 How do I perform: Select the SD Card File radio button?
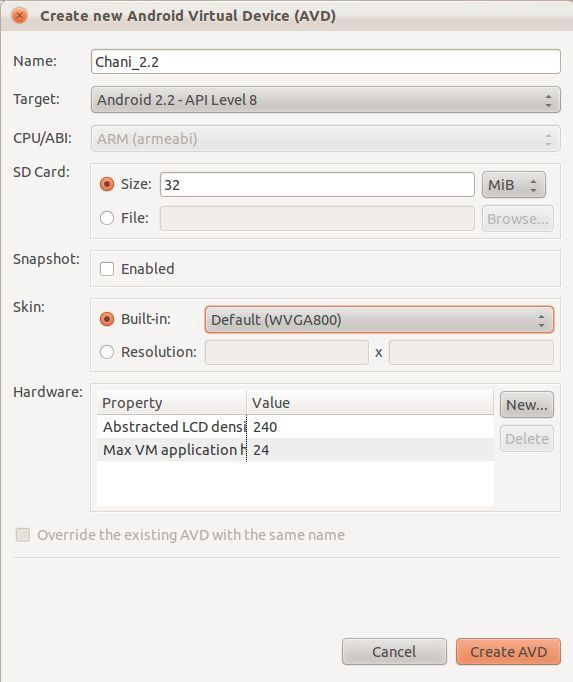coord(107,217)
